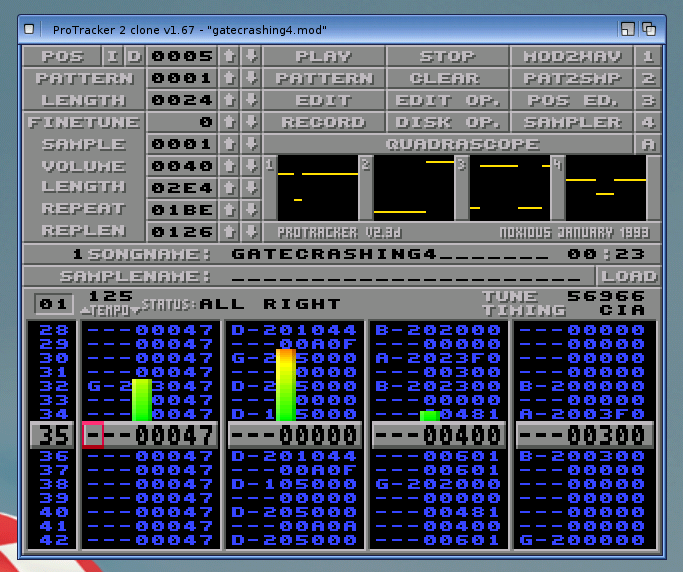Image resolution: width=683 pixels, height=572 pixels.
Task: Click the position delete 'D' button
Action: pyautogui.click(x=134, y=57)
